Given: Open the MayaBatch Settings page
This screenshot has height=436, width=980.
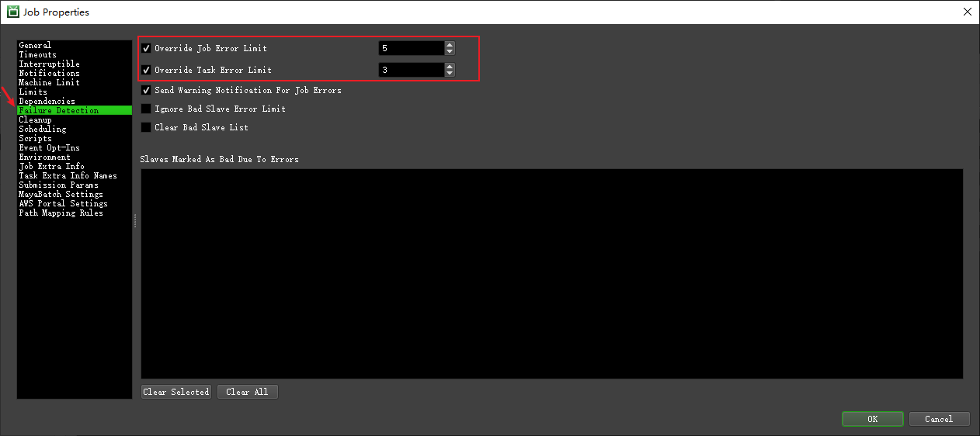Looking at the screenshot, I should point(61,195).
